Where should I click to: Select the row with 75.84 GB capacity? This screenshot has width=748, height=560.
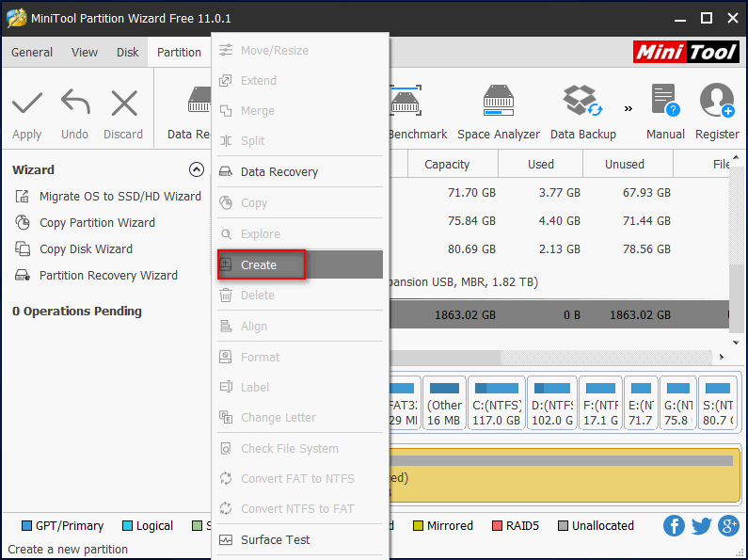coord(559,221)
